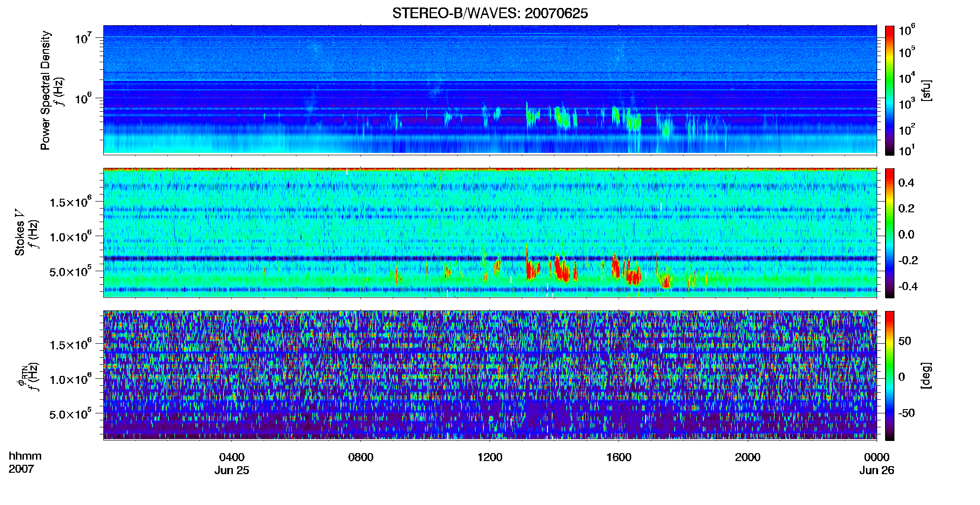This screenshot has height=505, width=980.
Task: Click the 5.0×10^5 tick on the φ RTN panel
Action: [71, 414]
